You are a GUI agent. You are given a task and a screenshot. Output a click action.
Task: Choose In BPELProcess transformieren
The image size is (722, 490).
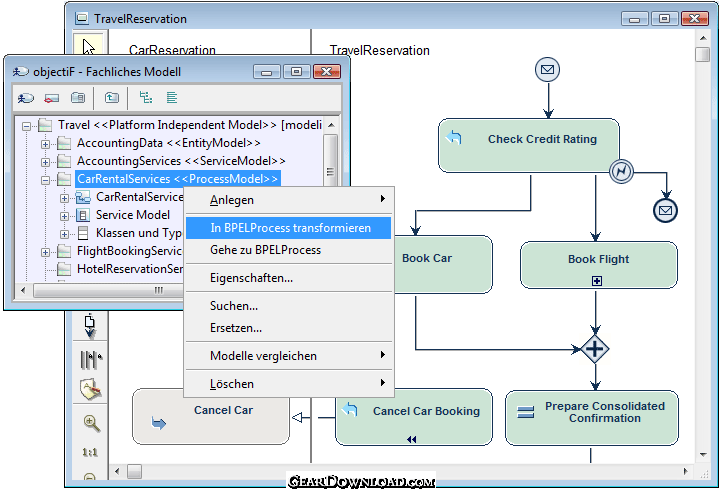coord(289,228)
